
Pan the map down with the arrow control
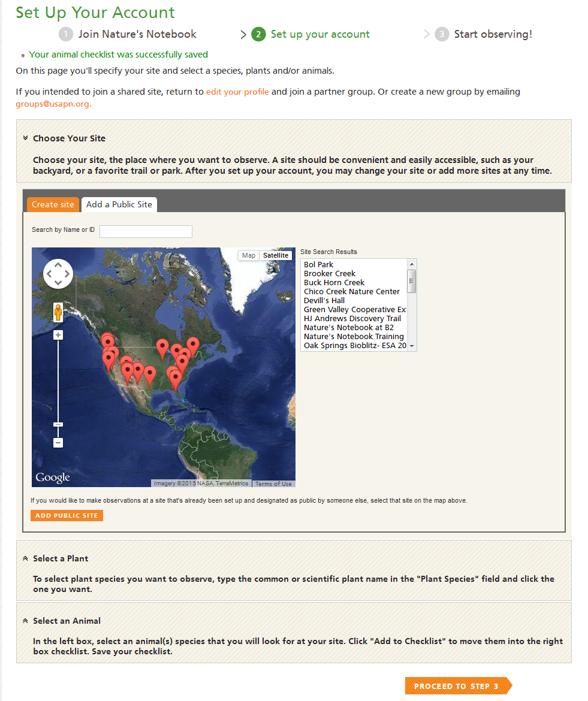pyautogui.click(x=58, y=284)
